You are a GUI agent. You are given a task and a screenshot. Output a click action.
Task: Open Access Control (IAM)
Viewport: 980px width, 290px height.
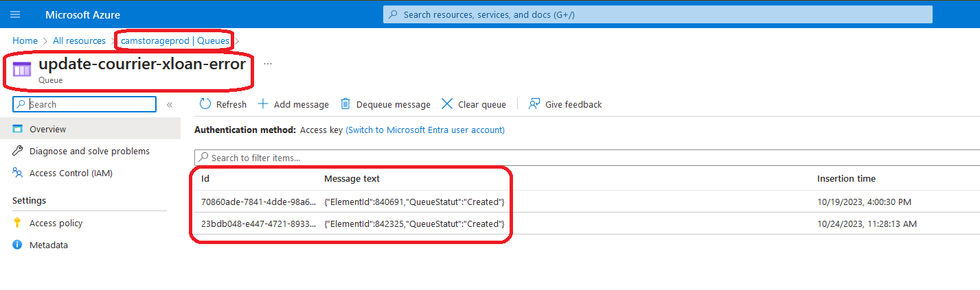(x=71, y=173)
